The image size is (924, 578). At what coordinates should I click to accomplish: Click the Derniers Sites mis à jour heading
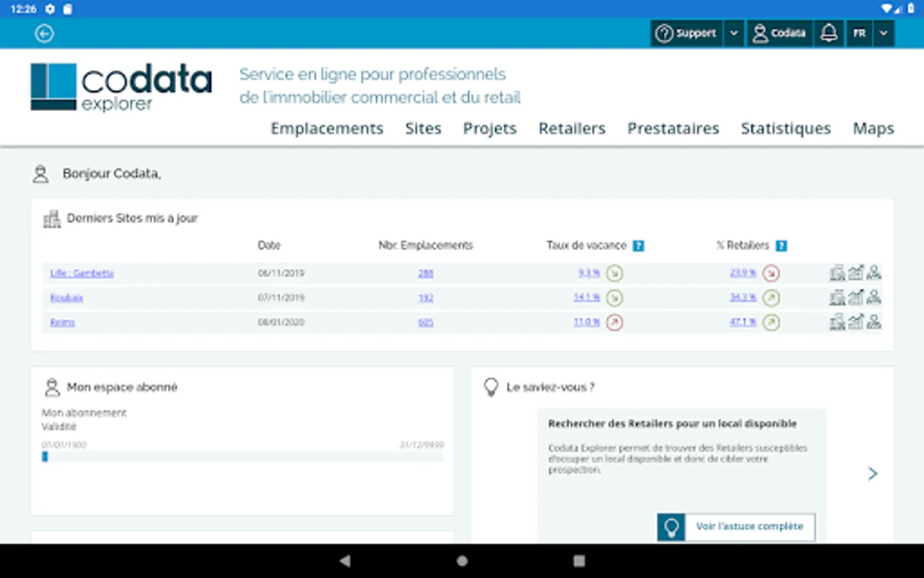point(132,218)
